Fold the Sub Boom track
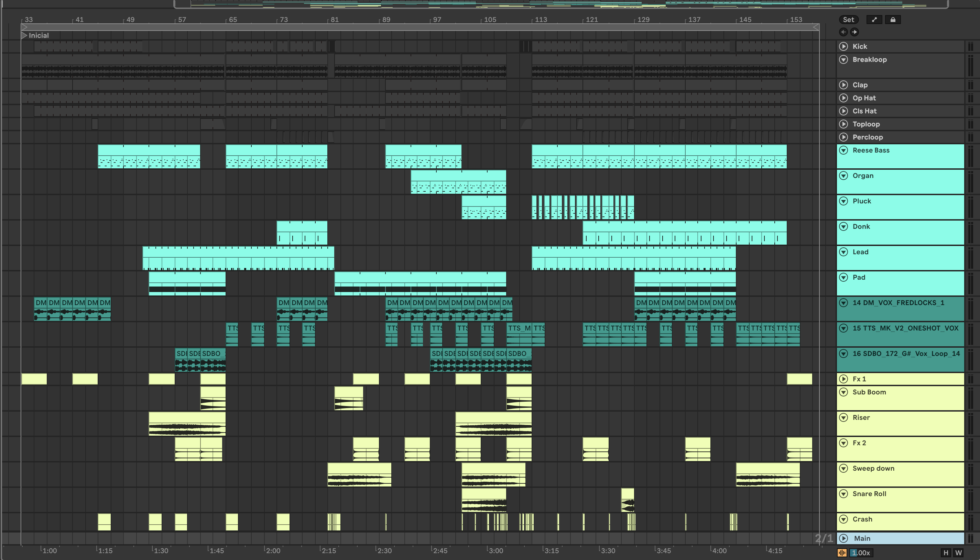This screenshot has width=980, height=560. pos(843,392)
